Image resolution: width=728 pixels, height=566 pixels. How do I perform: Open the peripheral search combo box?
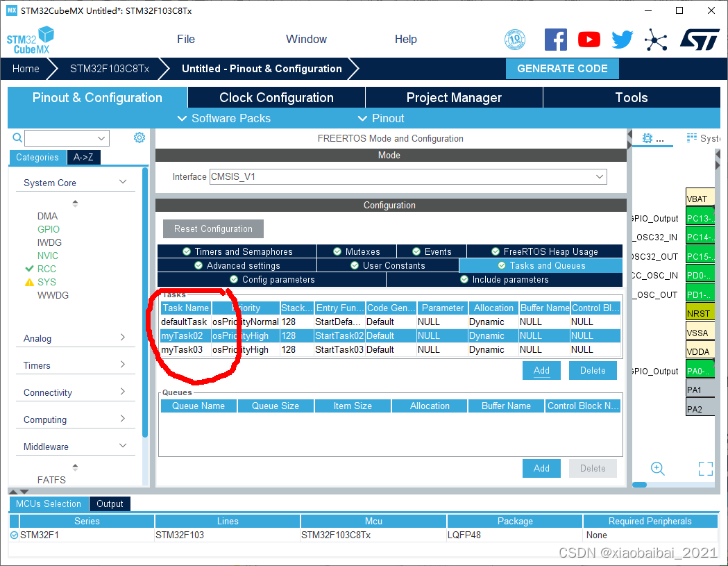[67, 138]
